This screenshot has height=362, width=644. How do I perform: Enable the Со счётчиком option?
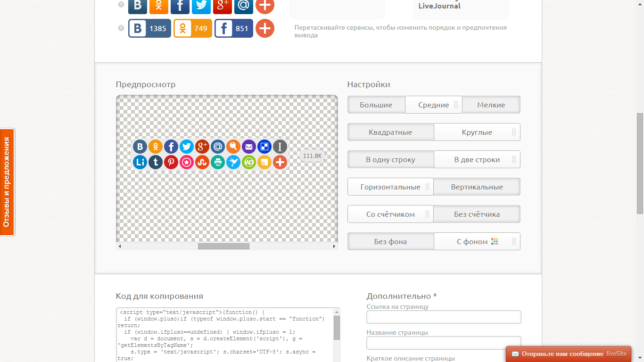390,214
